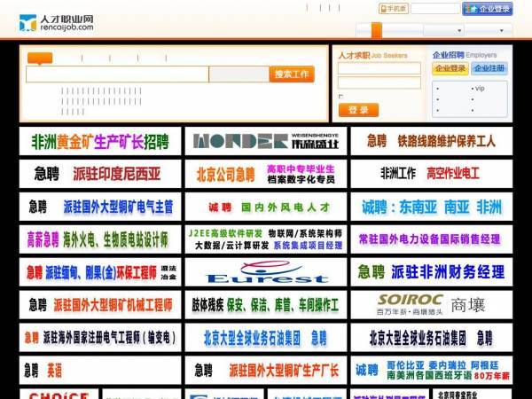Toggle the remember-login checkbox under password field
The height and width of the screenshot is (399, 532).
coord(341,97)
